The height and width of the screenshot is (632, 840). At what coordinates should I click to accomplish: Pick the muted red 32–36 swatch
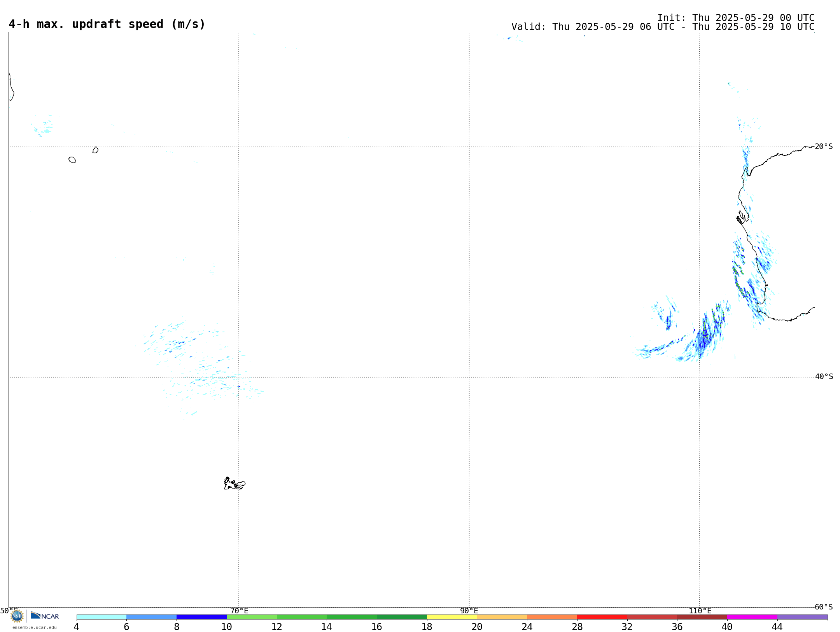click(652, 617)
